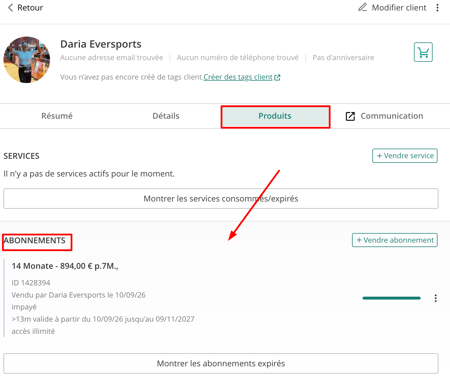
Task: Click the pencil icon by Modifier client
Action: pos(362,7)
